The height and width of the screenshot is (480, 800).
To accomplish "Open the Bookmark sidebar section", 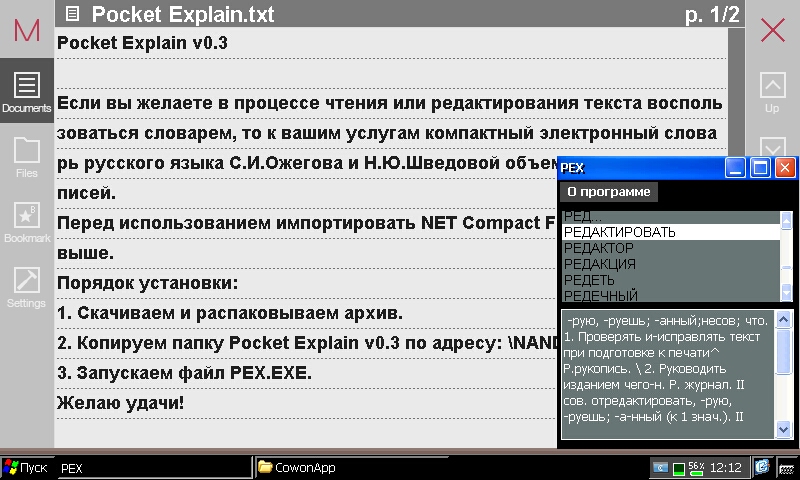I will 27,222.
